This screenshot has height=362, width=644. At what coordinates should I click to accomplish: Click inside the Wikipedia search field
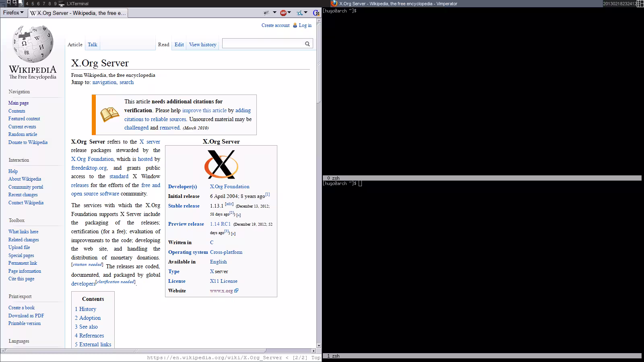262,44
